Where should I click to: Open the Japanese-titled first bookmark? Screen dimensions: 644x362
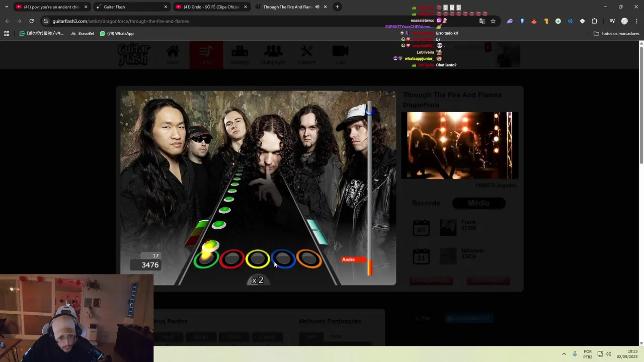click(x=41, y=34)
